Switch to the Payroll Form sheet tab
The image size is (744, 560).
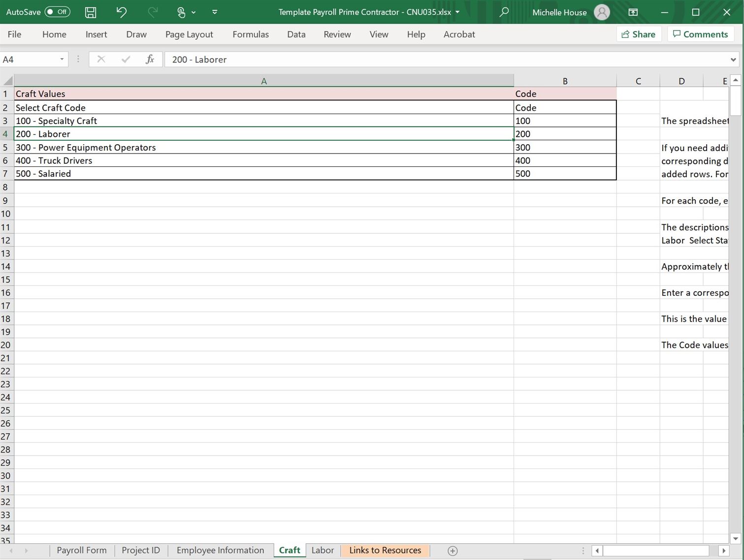coord(82,550)
